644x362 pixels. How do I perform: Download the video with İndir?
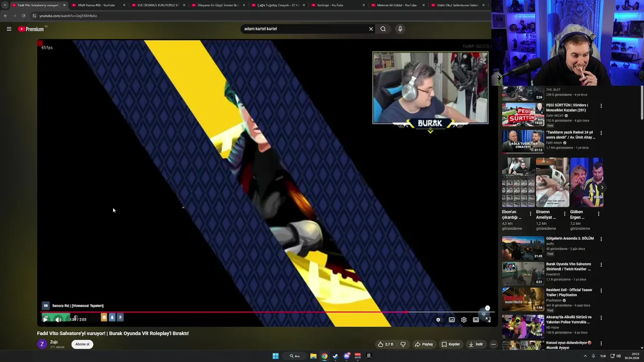pyautogui.click(x=475, y=344)
